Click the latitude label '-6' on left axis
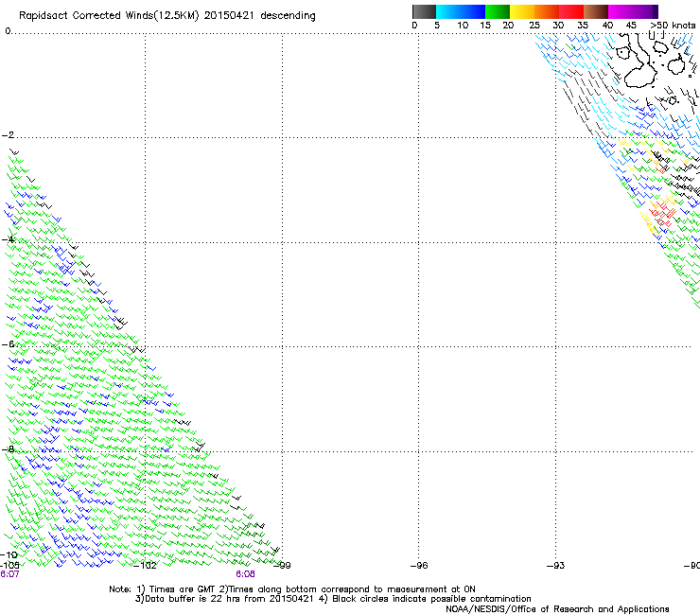The width and height of the screenshot is (700, 615). pos(8,344)
